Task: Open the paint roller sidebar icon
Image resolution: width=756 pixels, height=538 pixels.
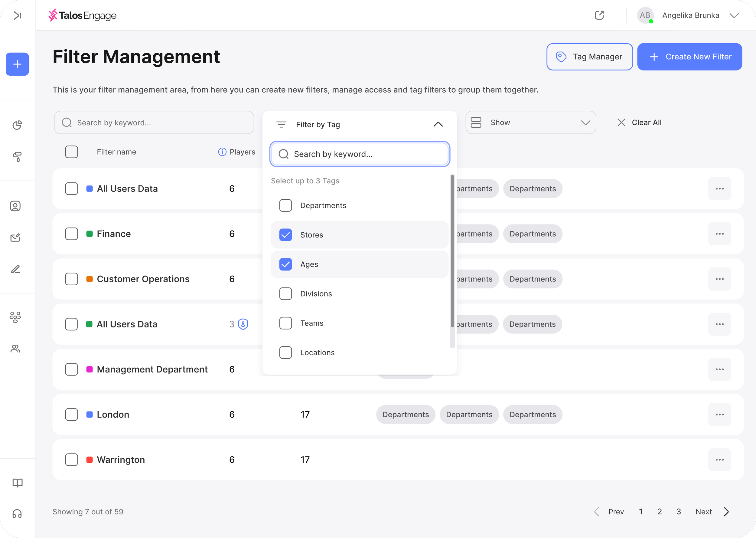Action: click(x=17, y=157)
